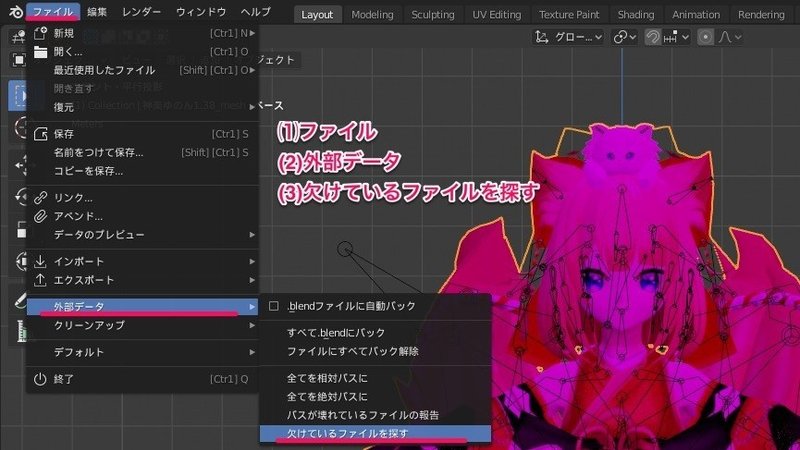Choose ファイルにすべてパック解除
The width and height of the screenshot is (800, 450).
click(376, 352)
